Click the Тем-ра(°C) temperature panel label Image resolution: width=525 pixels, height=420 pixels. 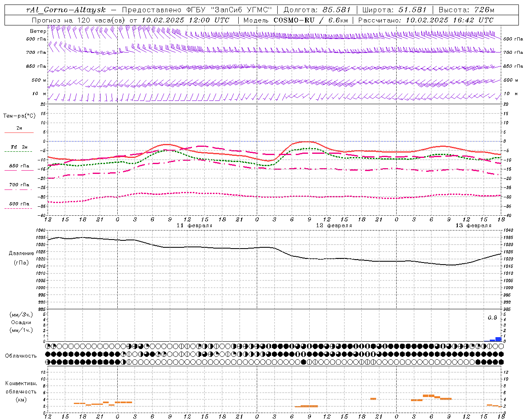pyautogui.click(x=19, y=116)
